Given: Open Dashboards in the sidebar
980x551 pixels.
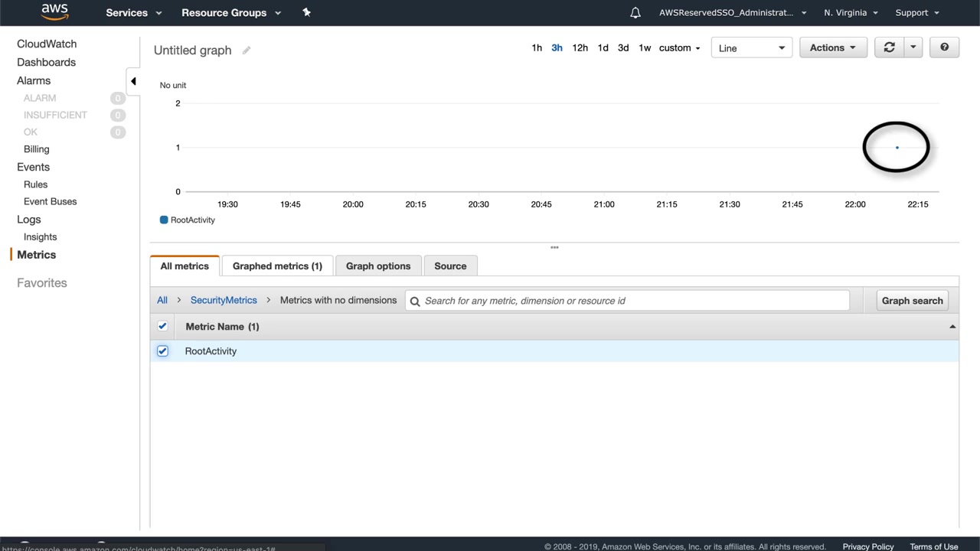Looking at the screenshot, I should 46,62.
